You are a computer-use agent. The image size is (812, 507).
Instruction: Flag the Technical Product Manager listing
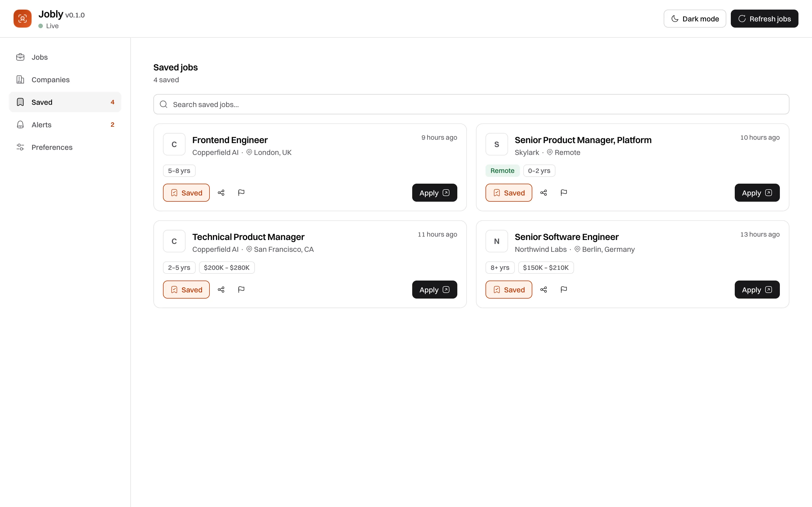click(241, 289)
